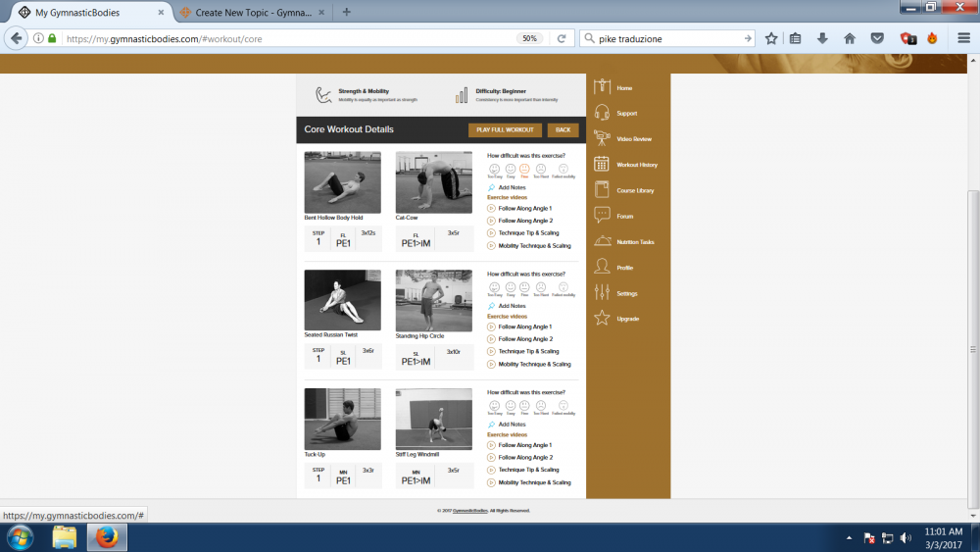980x552 pixels.
Task: Play Follow Along Angle 2 for Seated Russian Twist
Action: point(491,339)
